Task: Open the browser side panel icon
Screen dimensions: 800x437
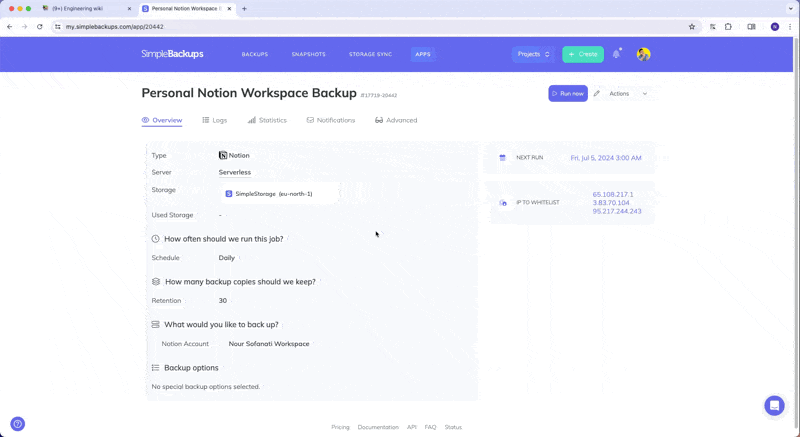Action: pos(751,27)
